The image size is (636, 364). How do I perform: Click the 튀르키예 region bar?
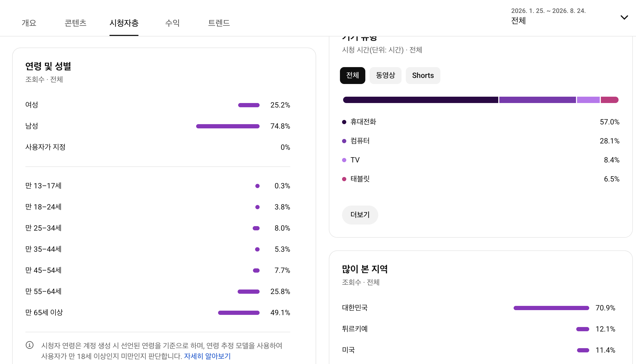(583, 329)
